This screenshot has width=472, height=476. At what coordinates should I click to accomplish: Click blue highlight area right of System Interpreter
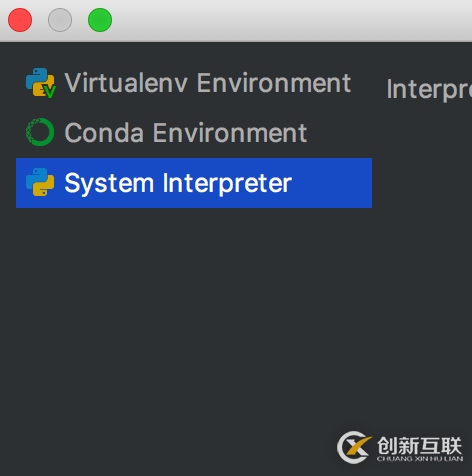[332, 183]
